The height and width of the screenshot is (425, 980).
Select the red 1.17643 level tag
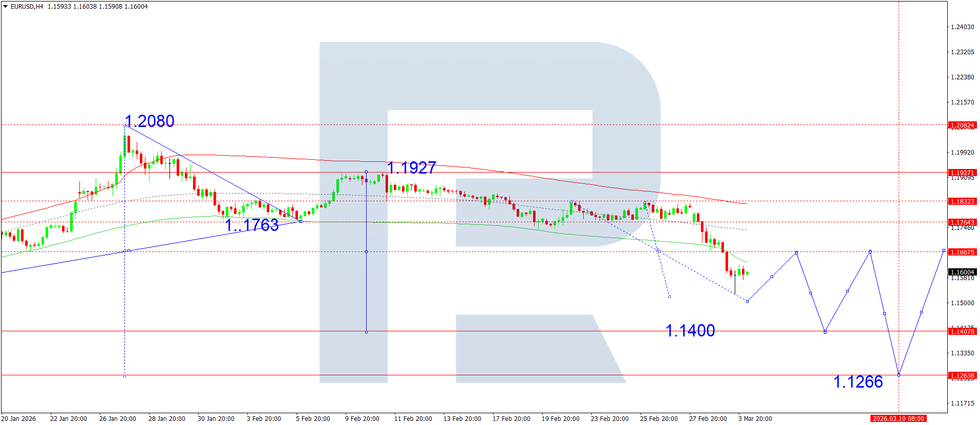point(962,223)
